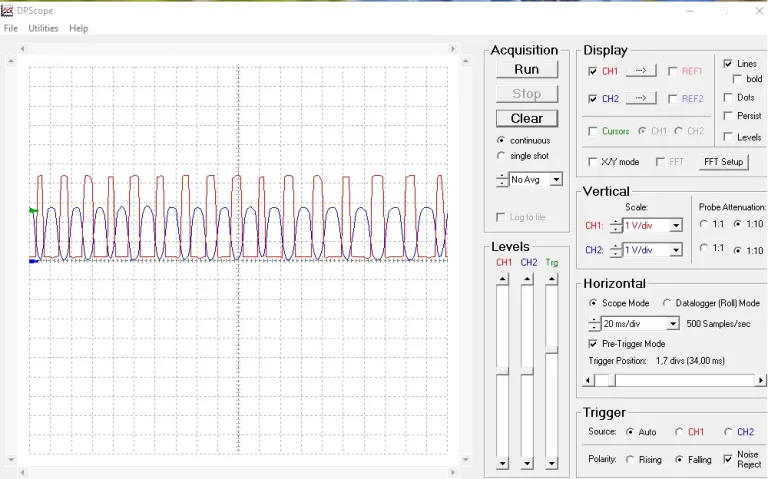This screenshot has width=768, height=479.
Task: Open the CH1 vertical scale dropdown
Action: [x=676, y=225]
